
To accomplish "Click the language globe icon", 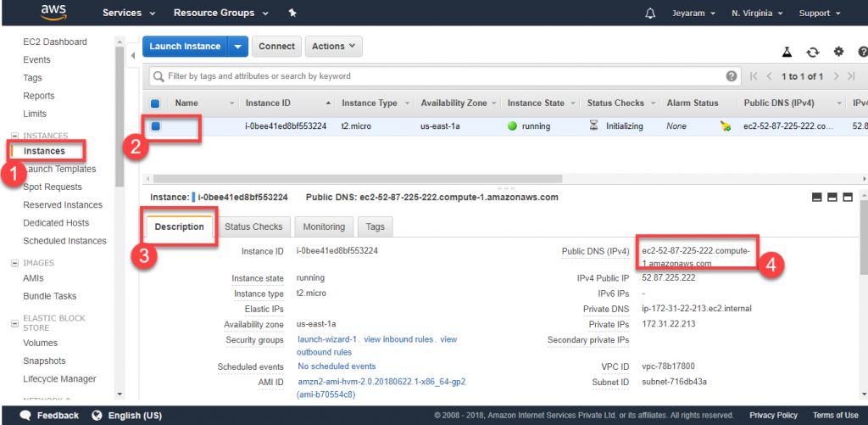I will (97, 415).
